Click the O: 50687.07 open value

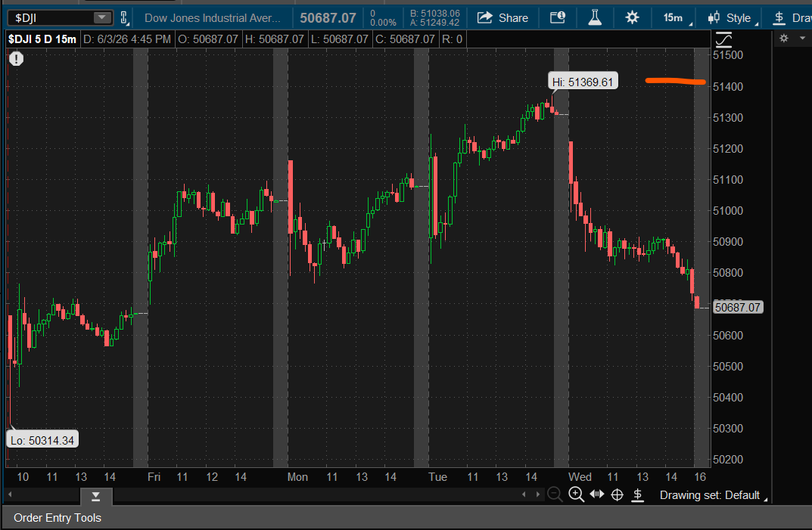[208, 39]
